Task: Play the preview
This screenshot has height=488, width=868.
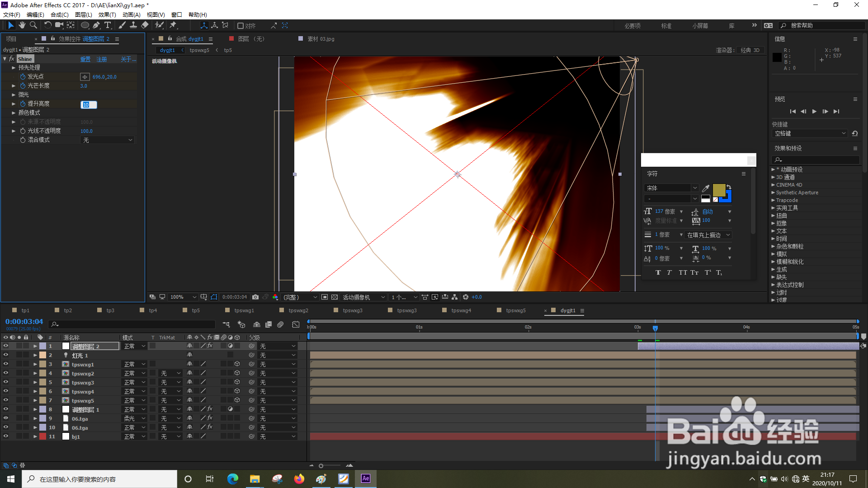Action: [814, 111]
